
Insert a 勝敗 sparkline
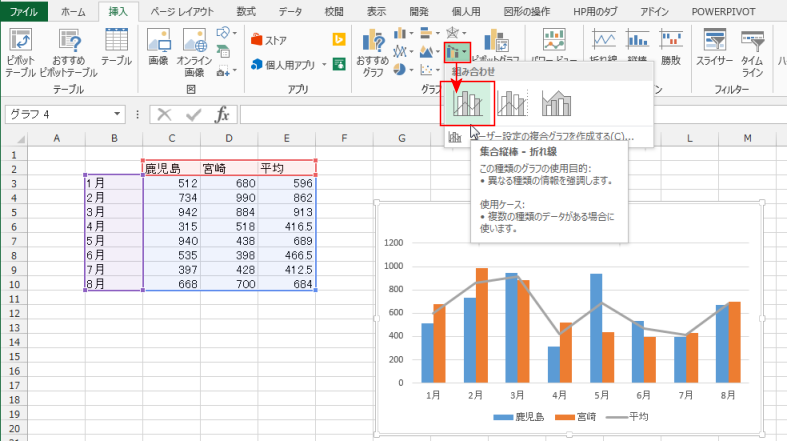[671, 48]
